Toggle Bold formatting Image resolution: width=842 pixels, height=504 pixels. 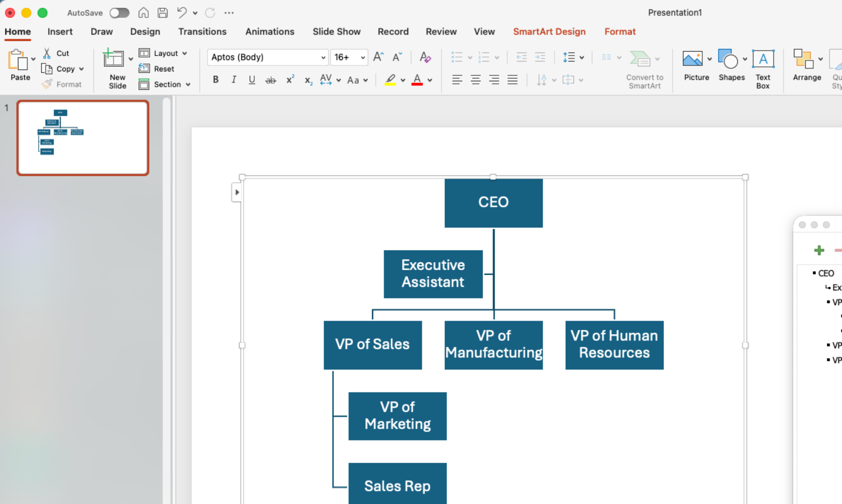tap(216, 80)
